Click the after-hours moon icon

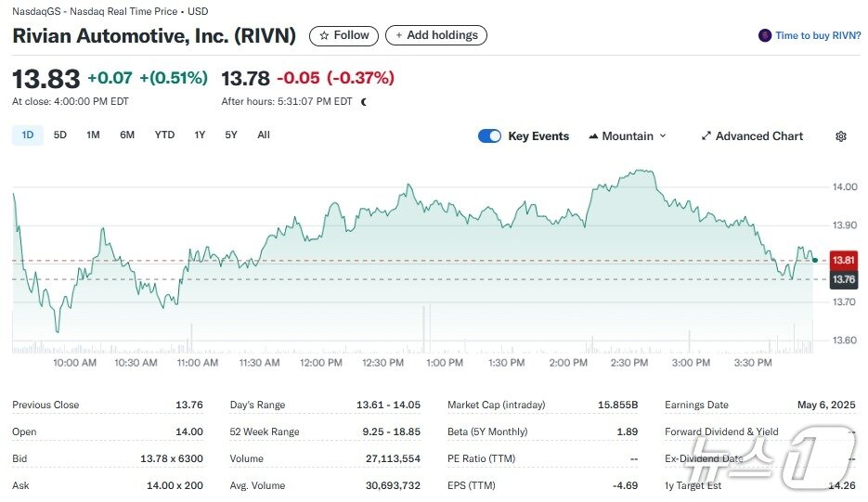(x=364, y=102)
